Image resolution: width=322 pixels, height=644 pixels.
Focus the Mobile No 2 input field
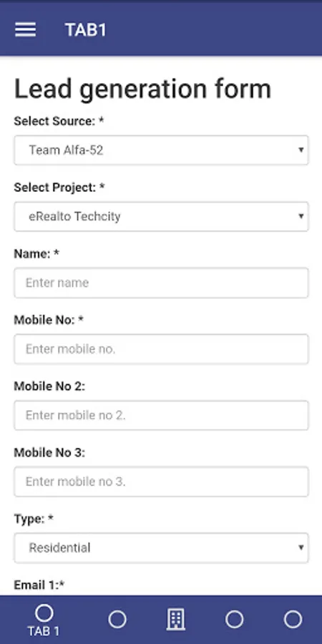point(161,415)
